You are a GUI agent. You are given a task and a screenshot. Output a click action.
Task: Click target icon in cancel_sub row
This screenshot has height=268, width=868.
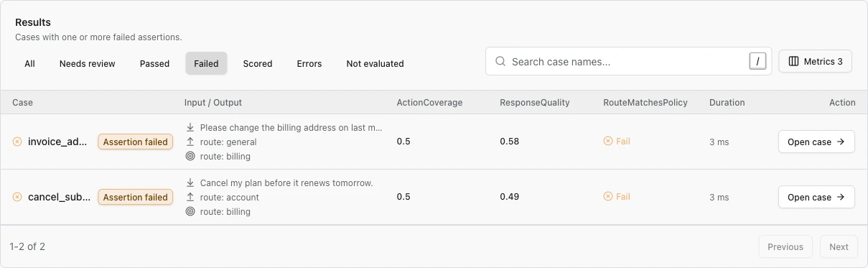coord(190,212)
